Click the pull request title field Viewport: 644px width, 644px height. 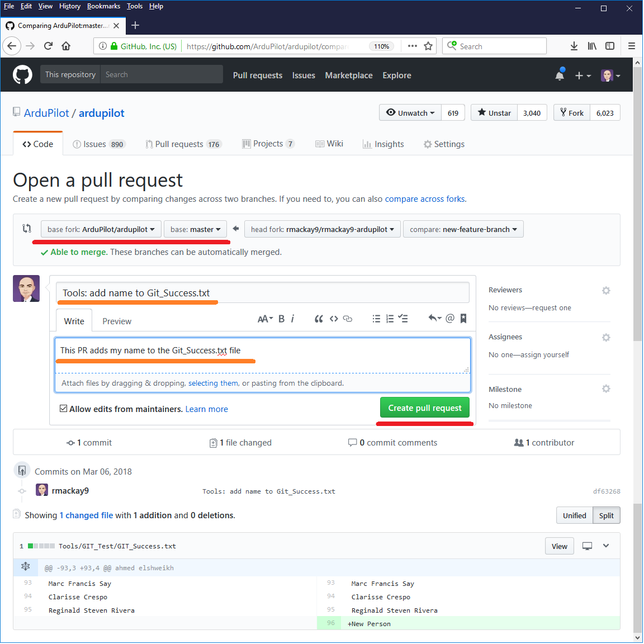(x=263, y=293)
